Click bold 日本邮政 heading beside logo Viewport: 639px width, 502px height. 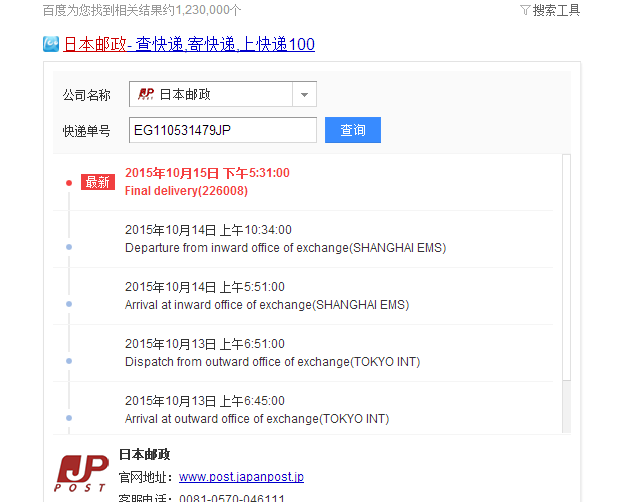pyautogui.click(x=144, y=454)
